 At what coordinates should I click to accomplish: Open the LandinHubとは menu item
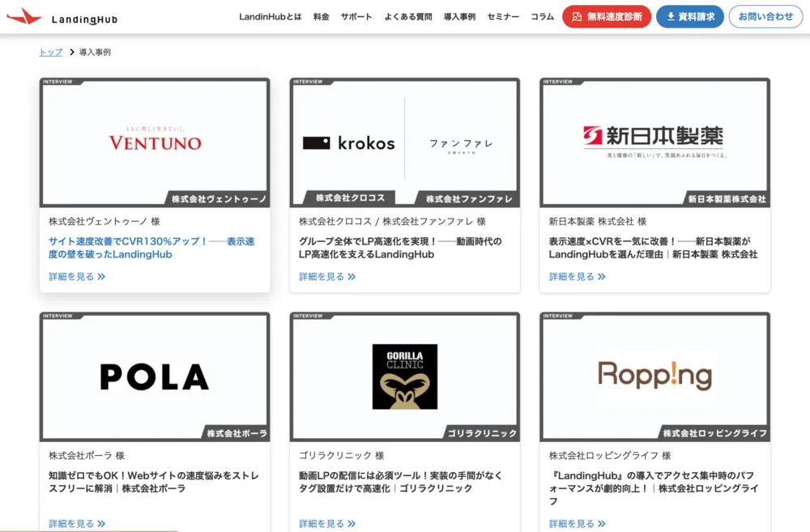[x=271, y=16]
